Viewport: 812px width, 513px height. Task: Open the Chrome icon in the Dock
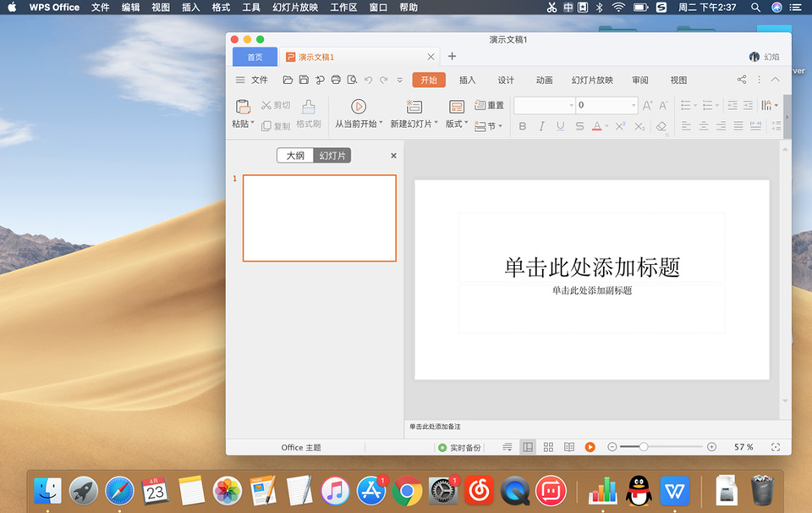[407, 490]
